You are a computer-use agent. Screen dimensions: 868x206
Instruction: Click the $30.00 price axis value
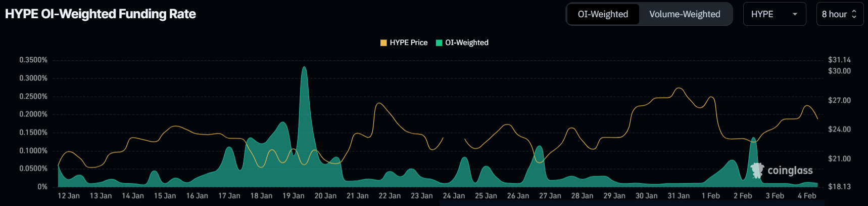[839, 71]
